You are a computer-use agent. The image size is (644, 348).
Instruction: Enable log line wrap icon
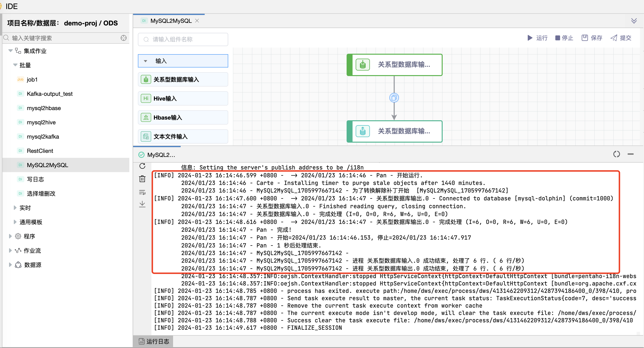tap(142, 192)
